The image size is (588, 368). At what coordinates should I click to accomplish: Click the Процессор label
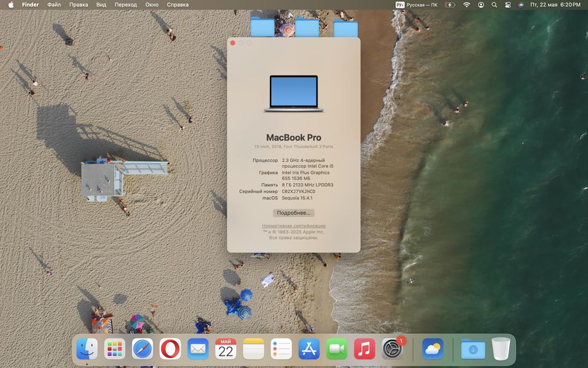coord(265,160)
